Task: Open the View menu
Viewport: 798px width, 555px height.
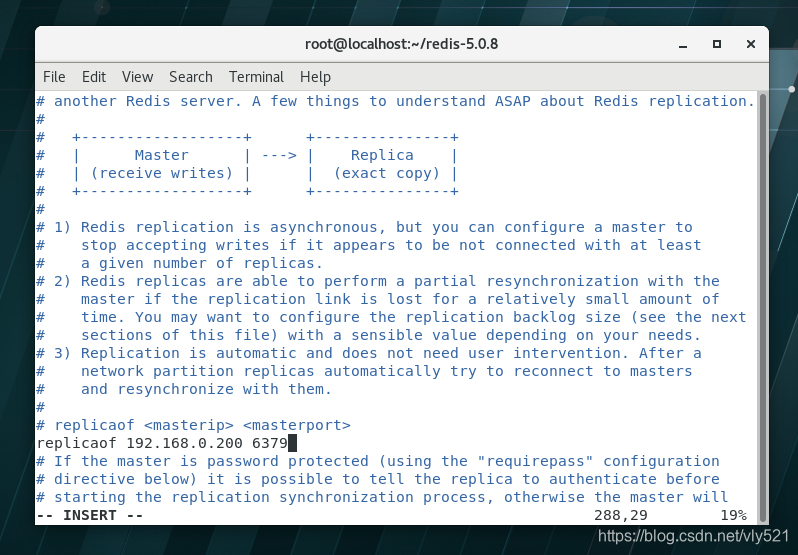Action: coord(137,77)
